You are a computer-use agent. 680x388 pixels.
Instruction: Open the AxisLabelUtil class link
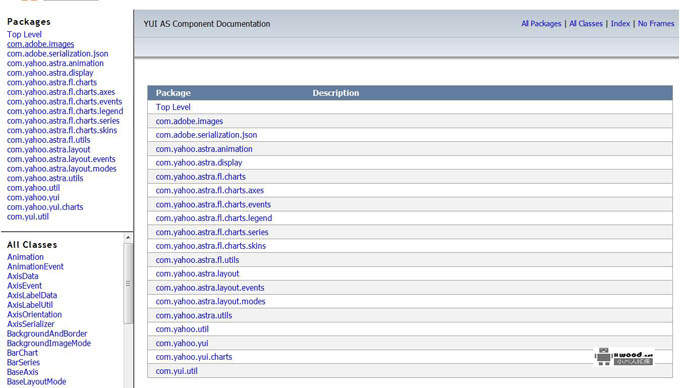[30, 305]
